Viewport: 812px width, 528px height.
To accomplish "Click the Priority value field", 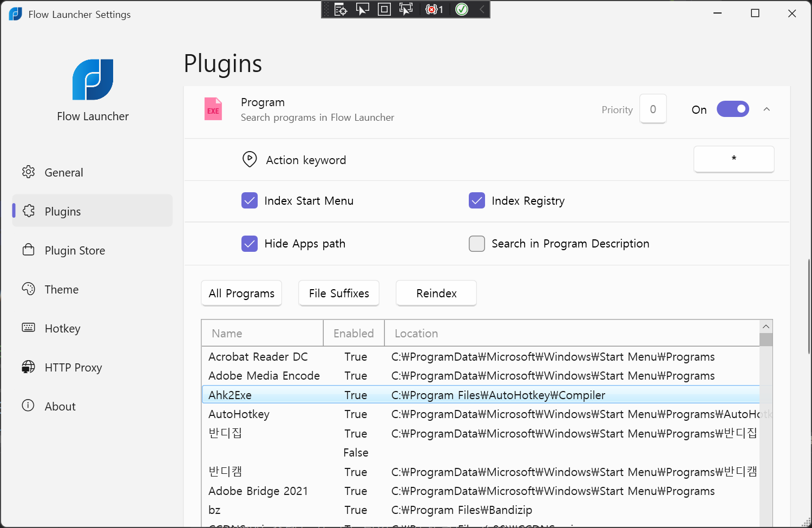I will coord(653,109).
